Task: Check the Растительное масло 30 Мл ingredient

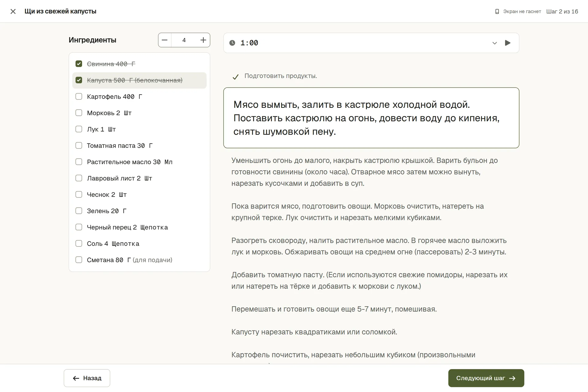Action: click(x=79, y=162)
